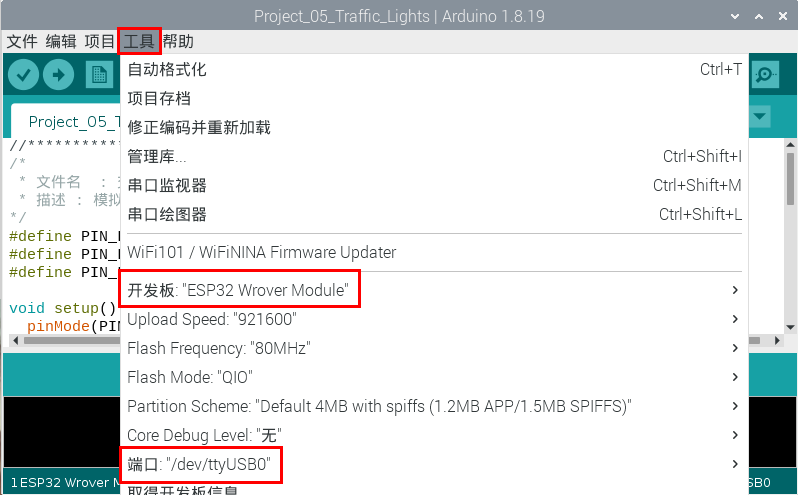The image size is (798, 495).
Task: Click the New sketch file icon
Action: [98, 75]
